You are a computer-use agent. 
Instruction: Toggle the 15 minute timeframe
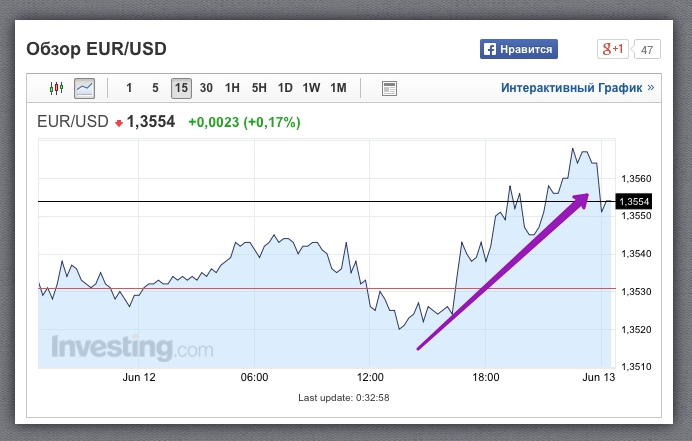coord(181,88)
